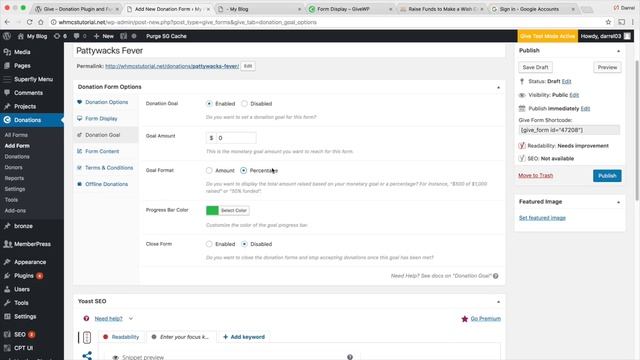Click Save Draft button
The image size is (640, 360).
536,67
